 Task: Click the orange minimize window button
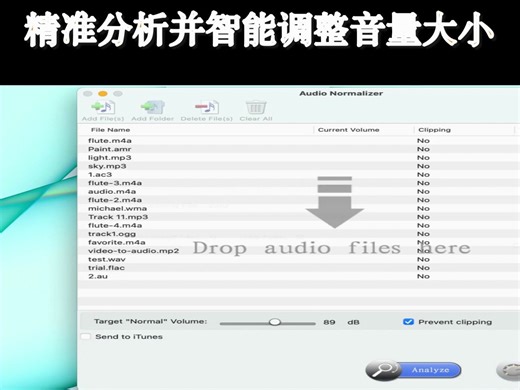tap(103, 94)
